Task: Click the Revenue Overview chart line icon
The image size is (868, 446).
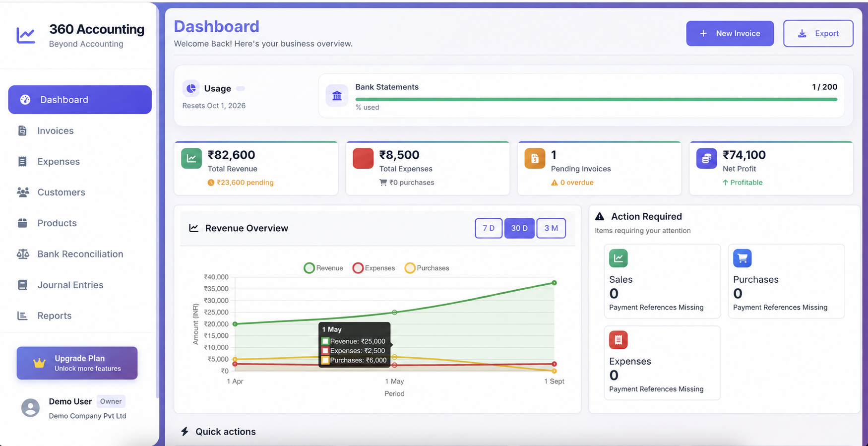Action: tap(193, 228)
